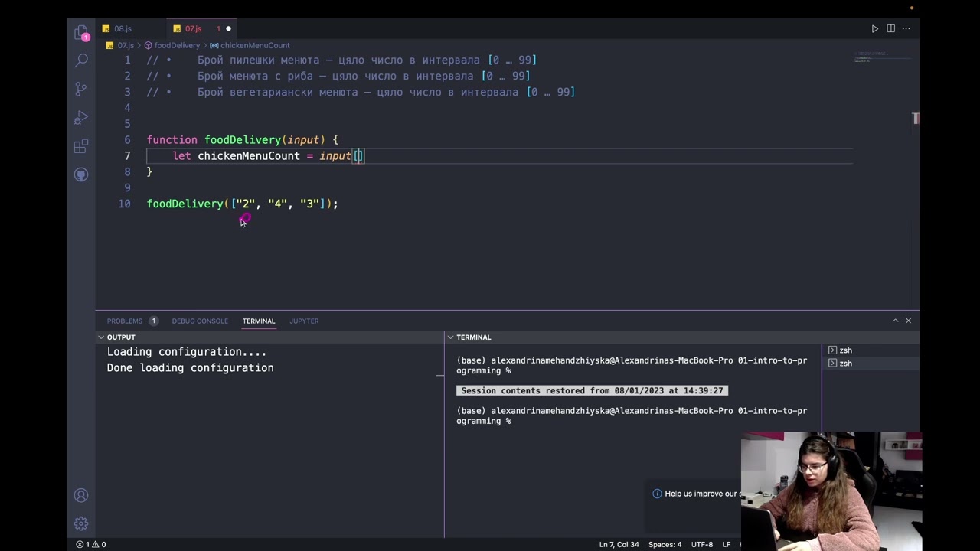Click the "4" string argument on line 10
This screenshot has width=980, height=551.
278,204
